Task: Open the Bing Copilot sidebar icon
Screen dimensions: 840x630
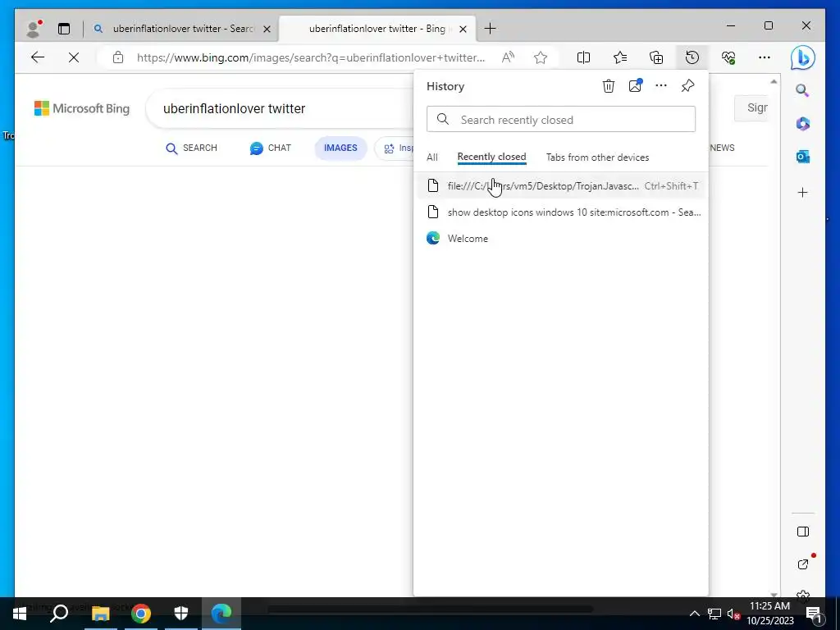Action: pos(802,58)
